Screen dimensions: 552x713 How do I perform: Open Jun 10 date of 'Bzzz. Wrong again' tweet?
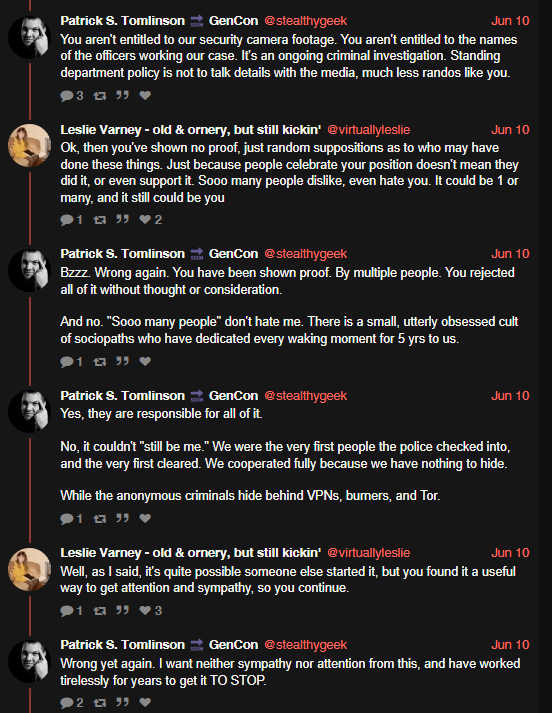point(510,254)
